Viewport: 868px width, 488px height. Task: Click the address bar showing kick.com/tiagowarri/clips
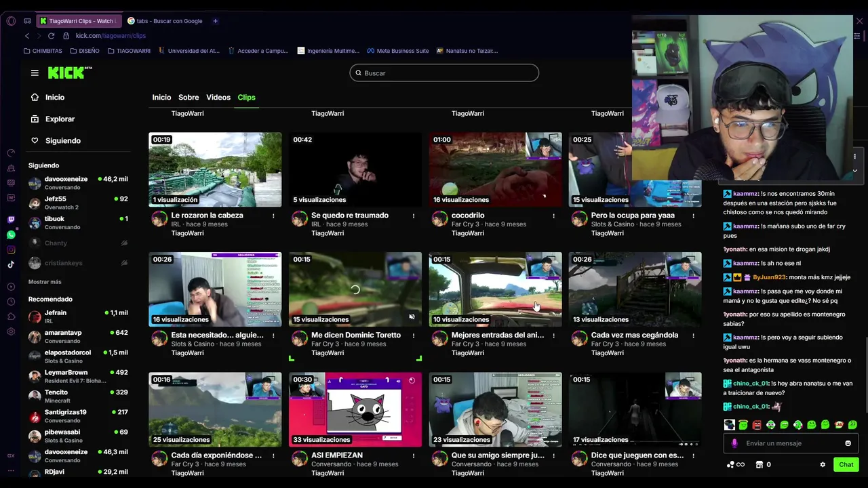(111, 35)
